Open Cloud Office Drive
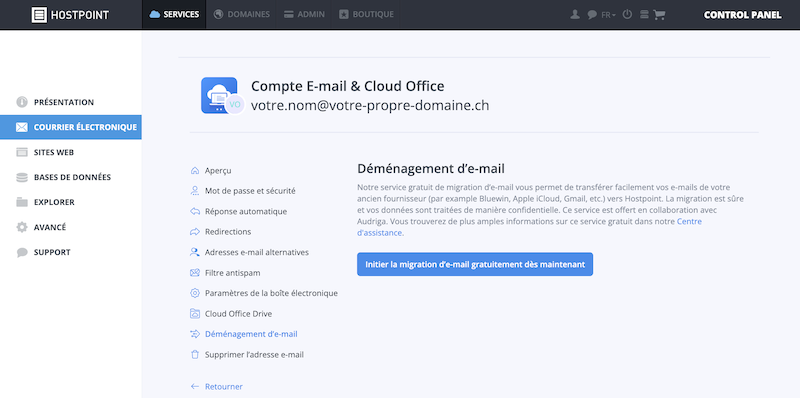The image size is (800, 398). [x=239, y=314]
